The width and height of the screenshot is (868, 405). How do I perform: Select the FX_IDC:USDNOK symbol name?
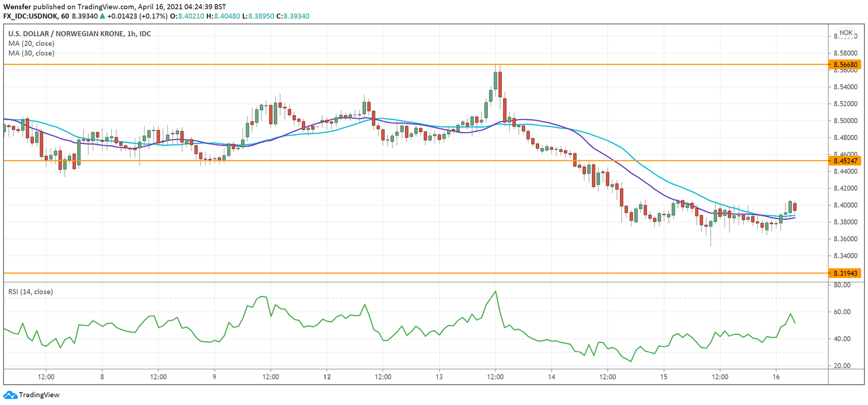point(31,17)
